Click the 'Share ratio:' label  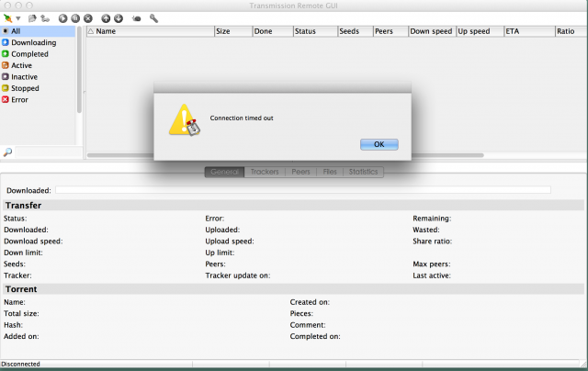pyautogui.click(x=433, y=242)
